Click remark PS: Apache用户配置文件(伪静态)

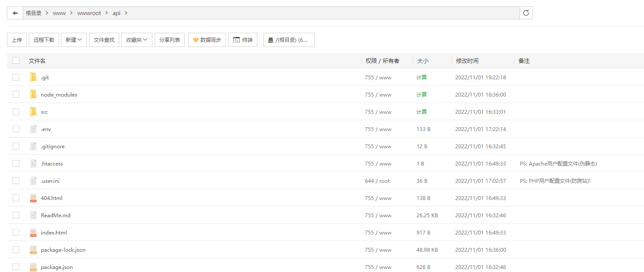click(558, 163)
